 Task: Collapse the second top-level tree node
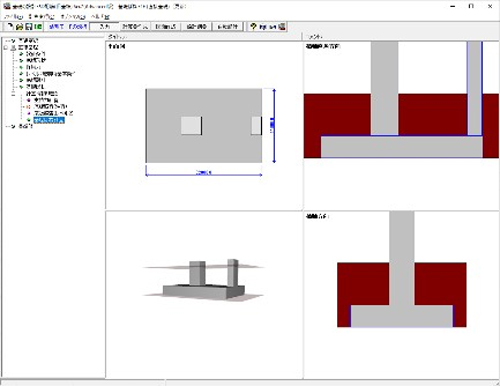(x=6, y=48)
